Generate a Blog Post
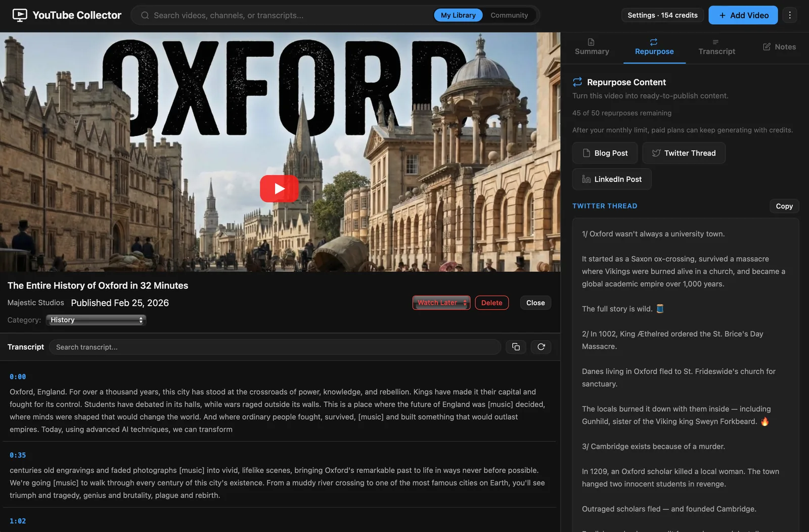The image size is (809, 532). [605, 153]
